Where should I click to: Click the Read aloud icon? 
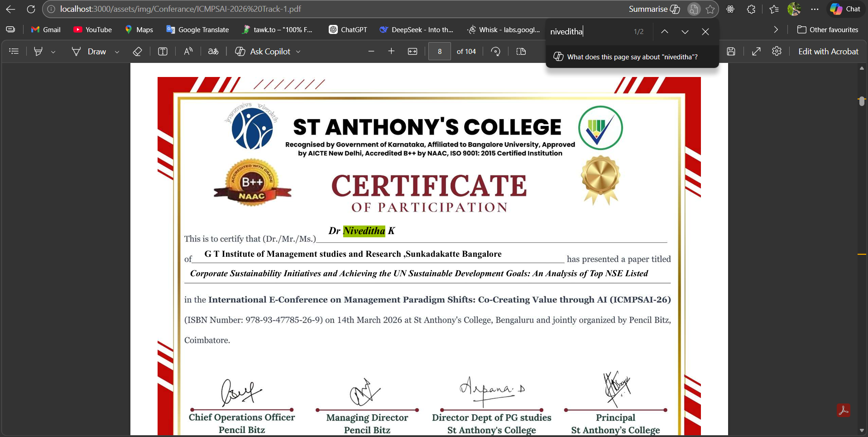tap(188, 52)
